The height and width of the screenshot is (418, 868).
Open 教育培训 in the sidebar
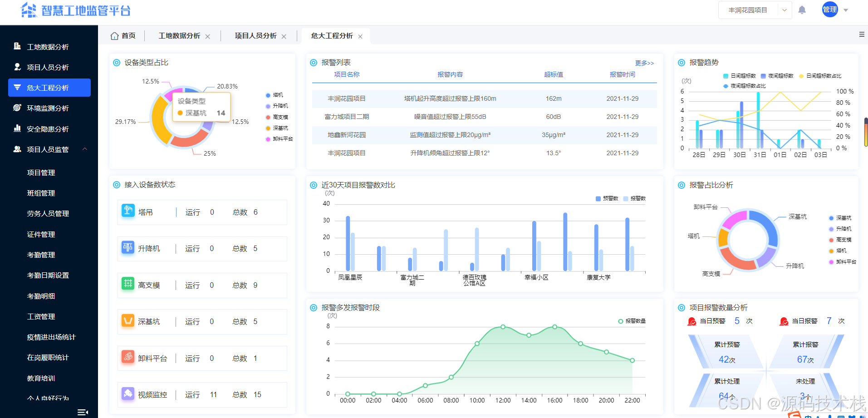point(41,378)
